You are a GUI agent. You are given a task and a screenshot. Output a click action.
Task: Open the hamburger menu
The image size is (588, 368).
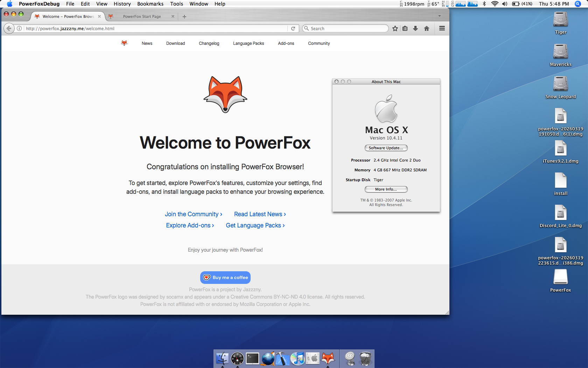442,28
